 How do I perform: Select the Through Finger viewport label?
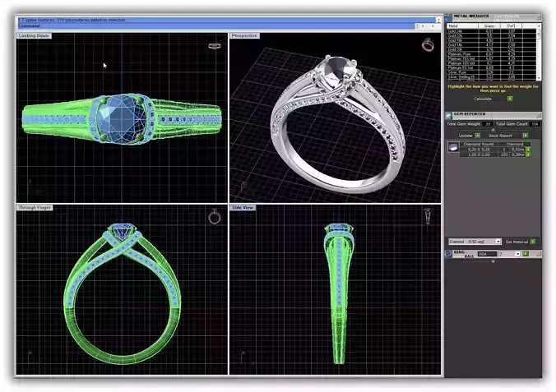click(35, 208)
